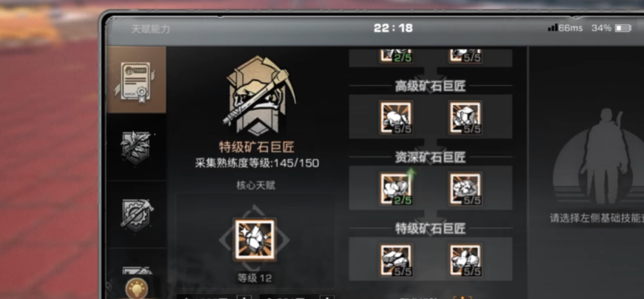This screenshot has height=299, width=644.
Task: Select the core talent ore icon level 12
Action: 255,240
